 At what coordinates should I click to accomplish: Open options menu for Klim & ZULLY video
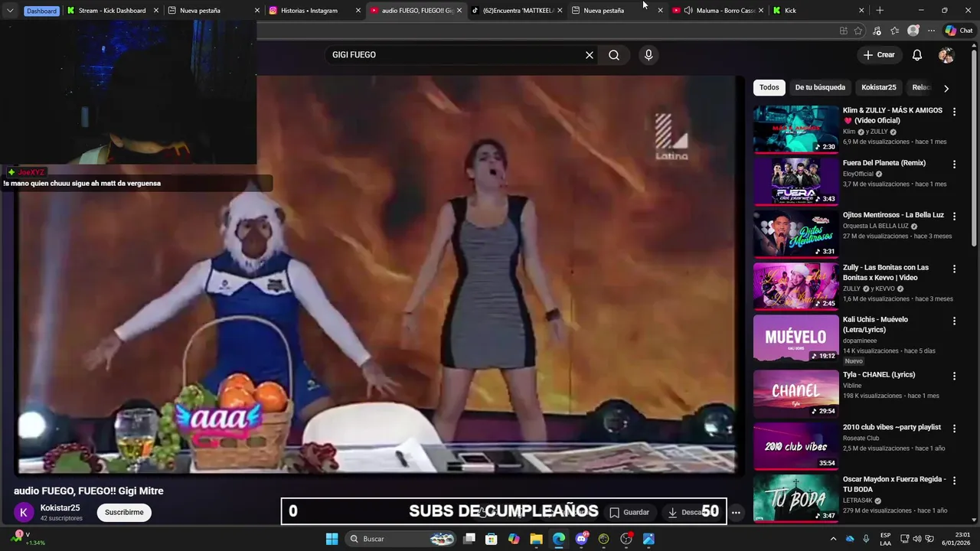[x=954, y=112]
